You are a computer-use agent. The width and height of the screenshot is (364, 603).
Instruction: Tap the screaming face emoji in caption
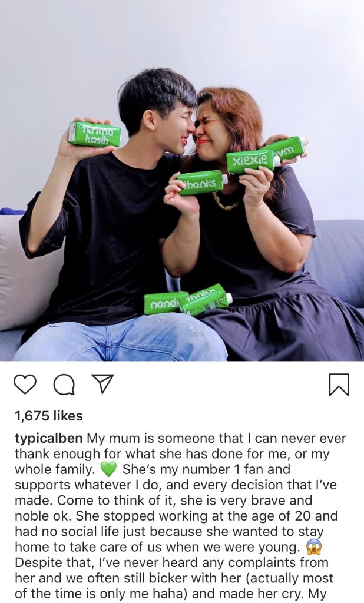click(x=313, y=547)
